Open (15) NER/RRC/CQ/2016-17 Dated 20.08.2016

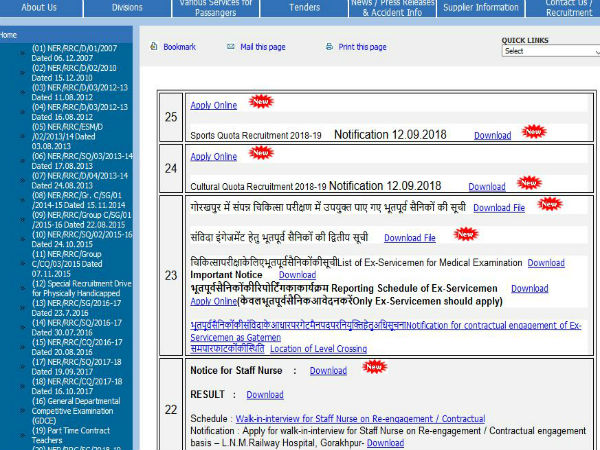pyautogui.click(x=77, y=347)
